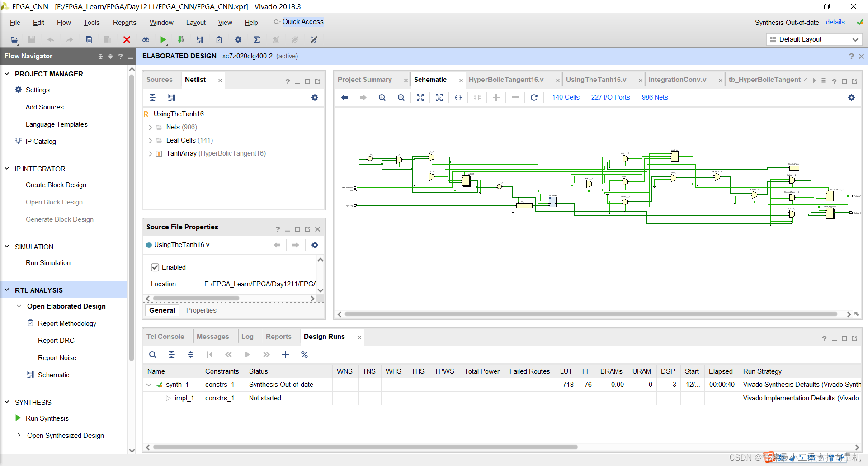Click the 227 I/O Ports link
This screenshot has width=868, height=466.
610,97
